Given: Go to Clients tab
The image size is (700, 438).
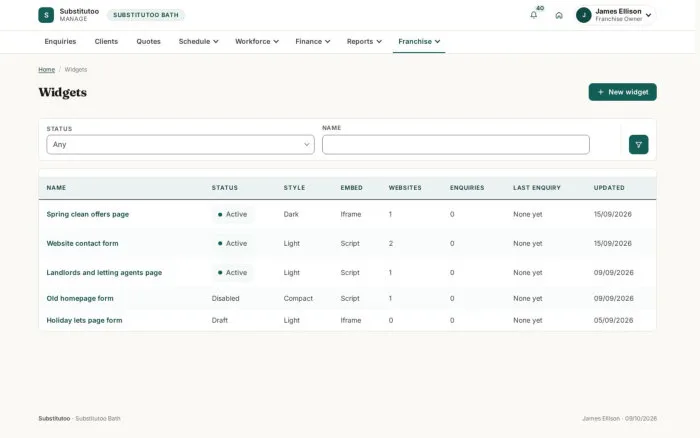Looking at the screenshot, I should click(106, 42).
